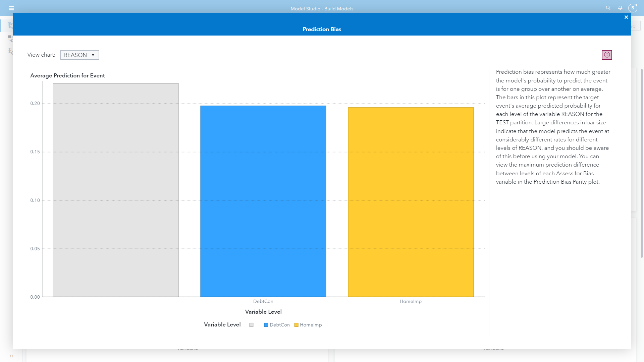Click the blue DebtCon legend swatch

[x=266, y=325]
